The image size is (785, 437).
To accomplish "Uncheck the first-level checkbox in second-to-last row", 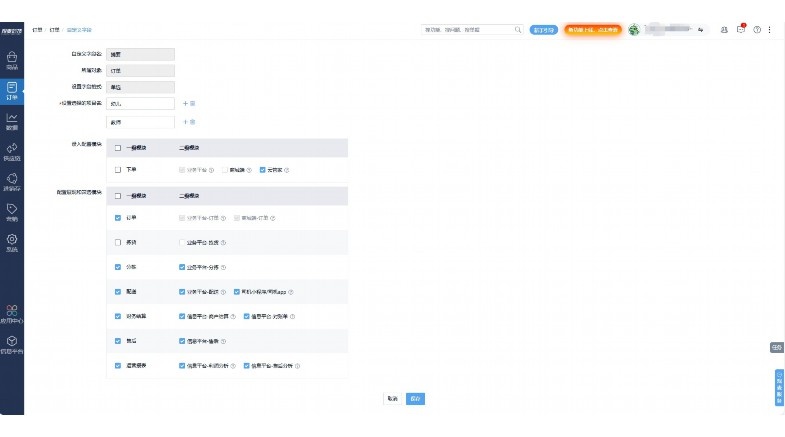I will (x=118, y=341).
